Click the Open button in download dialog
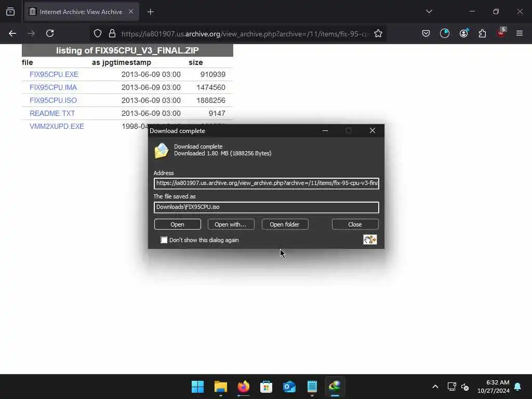This screenshot has width=532, height=399. (178, 224)
